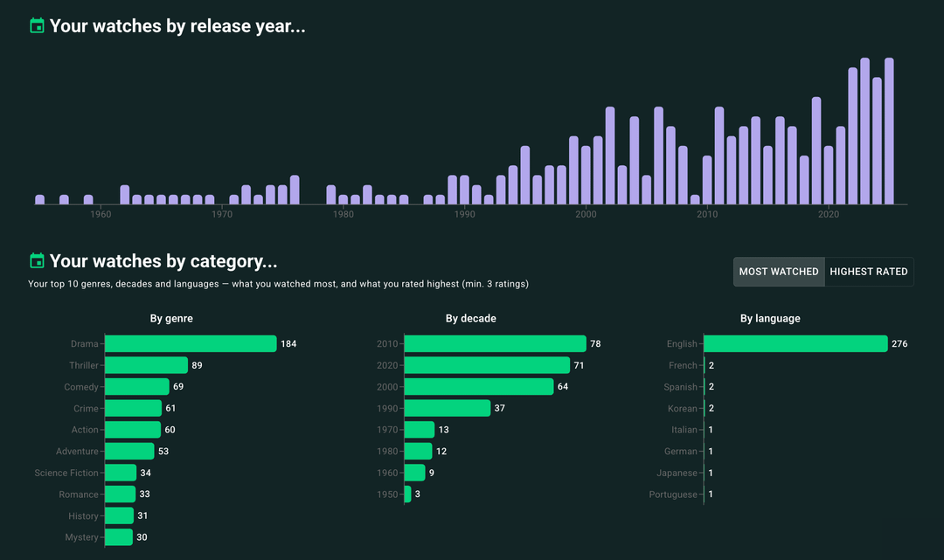Click the 2010 decade bar
The height and width of the screenshot is (560, 944).
pyautogui.click(x=495, y=344)
